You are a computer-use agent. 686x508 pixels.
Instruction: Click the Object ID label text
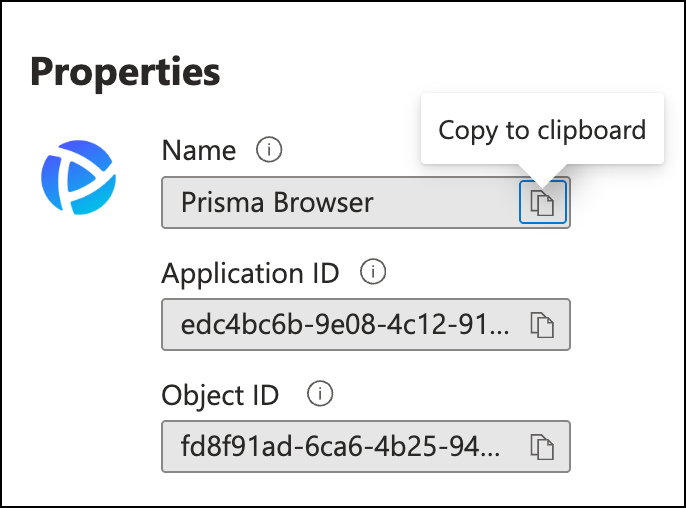tap(220, 396)
